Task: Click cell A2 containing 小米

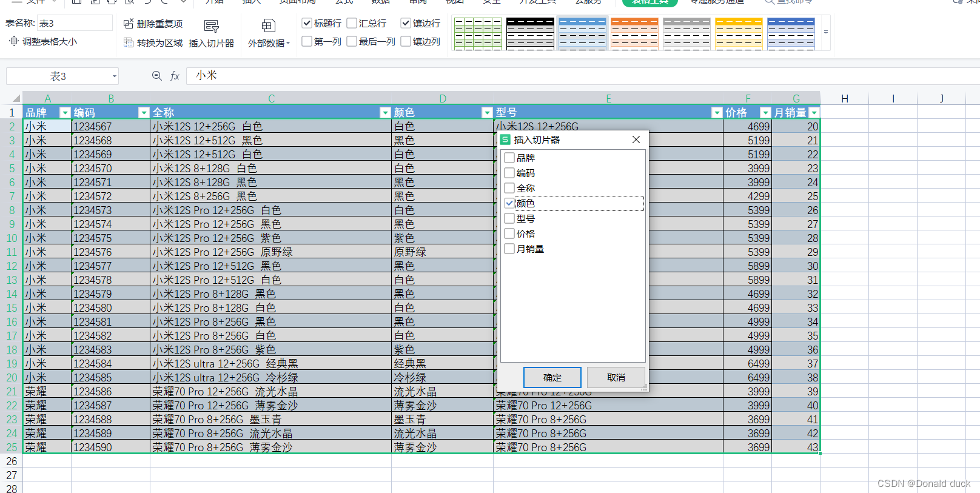Action: (x=47, y=127)
